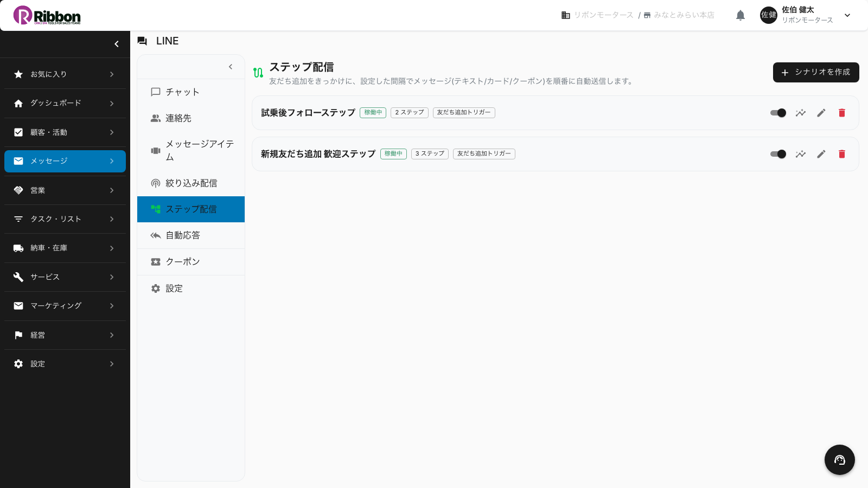Collapse the LINE submenu panel

(x=231, y=67)
